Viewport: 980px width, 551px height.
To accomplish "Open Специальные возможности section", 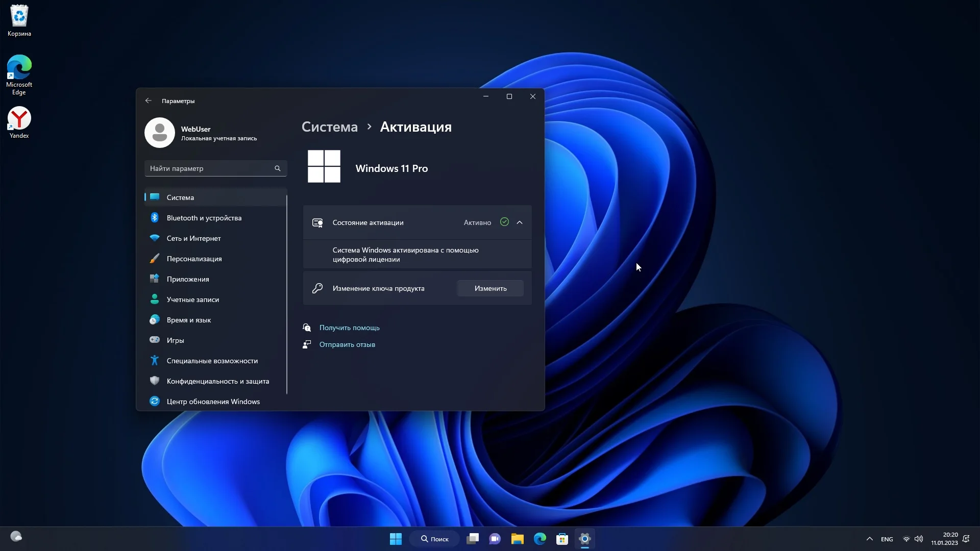I will coord(212,361).
